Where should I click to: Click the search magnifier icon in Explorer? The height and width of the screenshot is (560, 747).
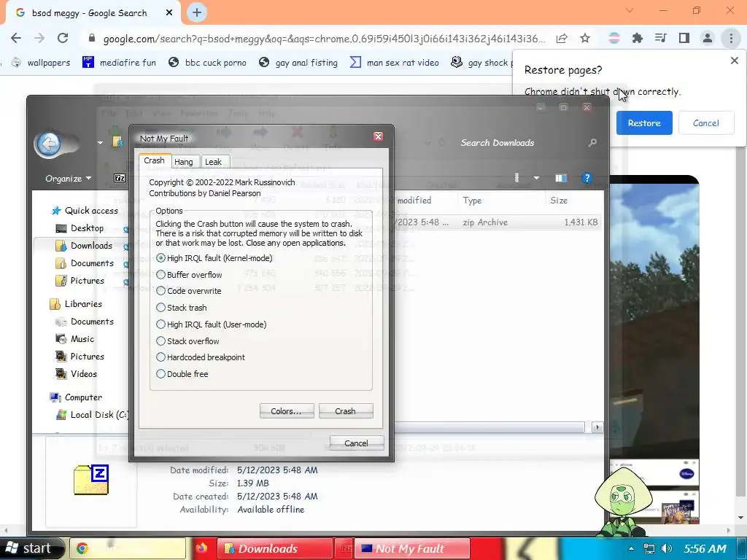click(592, 143)
